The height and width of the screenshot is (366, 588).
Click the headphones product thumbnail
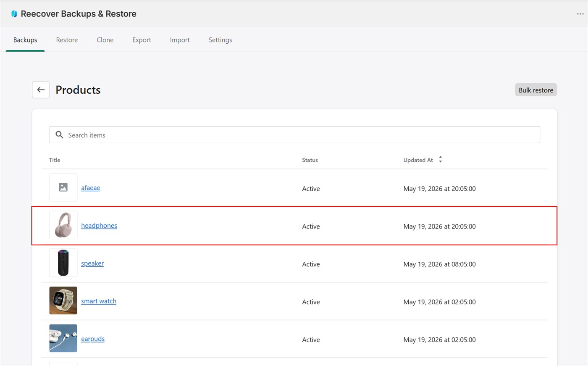[x=63, y=225]
